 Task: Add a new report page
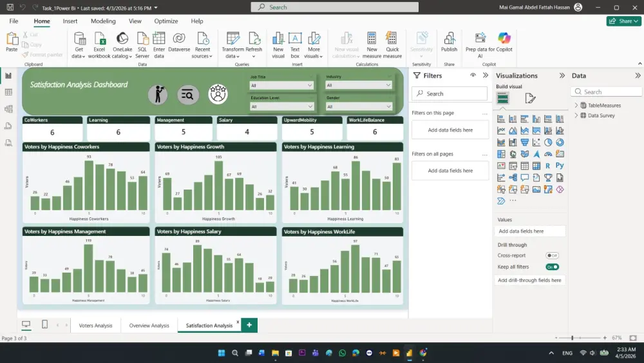pos(249,325)
